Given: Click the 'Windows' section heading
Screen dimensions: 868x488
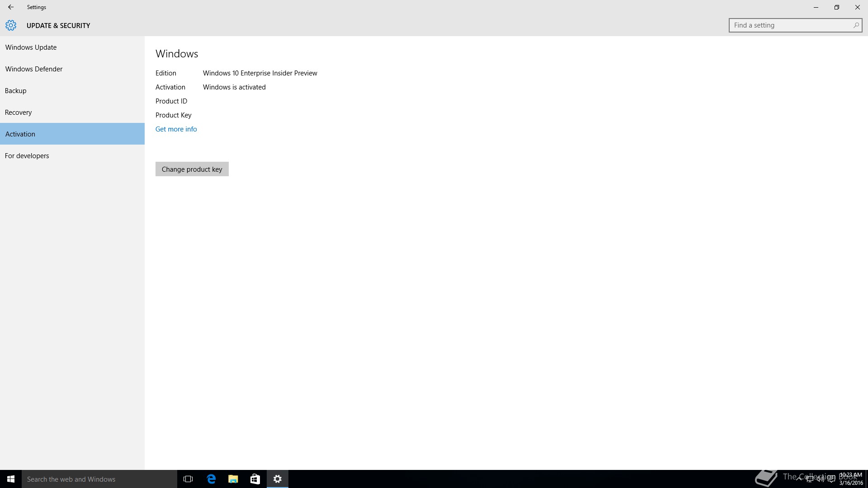Looking at the screenshot, I should [177, 54].
